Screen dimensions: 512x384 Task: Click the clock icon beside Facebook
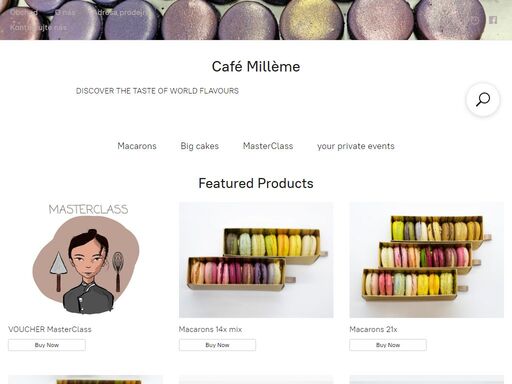click(x=475, y=20)
